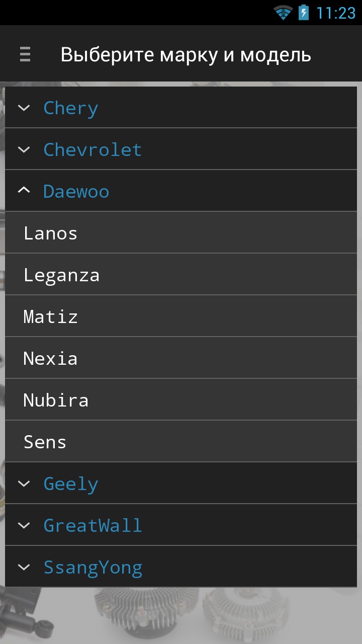
Task: Open the GreatWall brand label
Action: pos(93,525)
